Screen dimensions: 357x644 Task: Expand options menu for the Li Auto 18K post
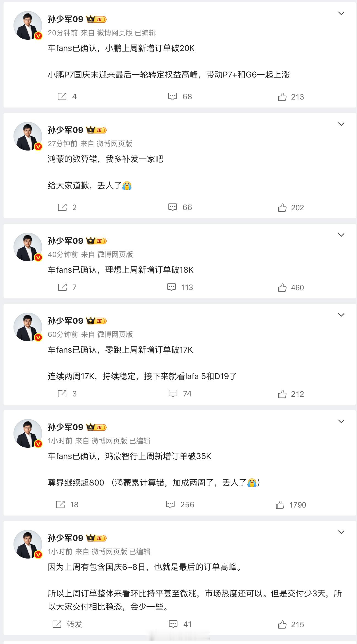tap(341, 235)
